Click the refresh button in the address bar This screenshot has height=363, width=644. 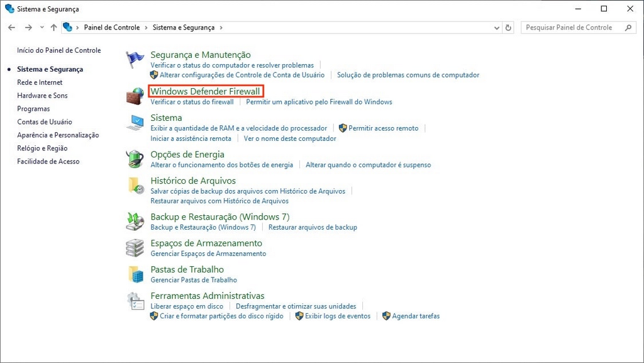pos(508,27)
